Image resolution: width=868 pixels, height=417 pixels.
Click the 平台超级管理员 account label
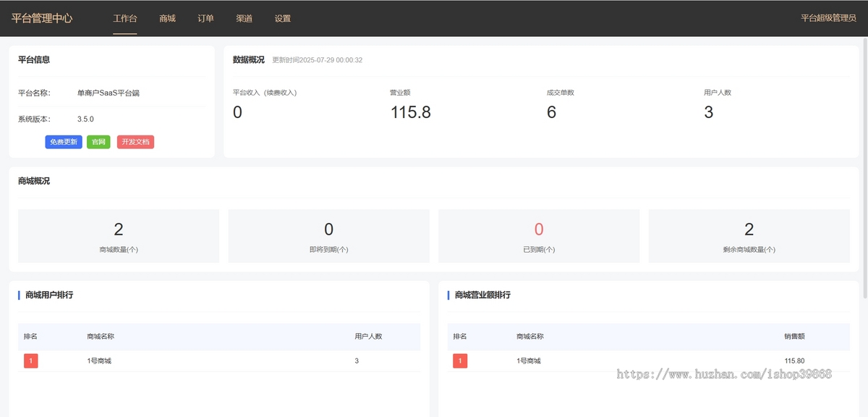[825, 18]
